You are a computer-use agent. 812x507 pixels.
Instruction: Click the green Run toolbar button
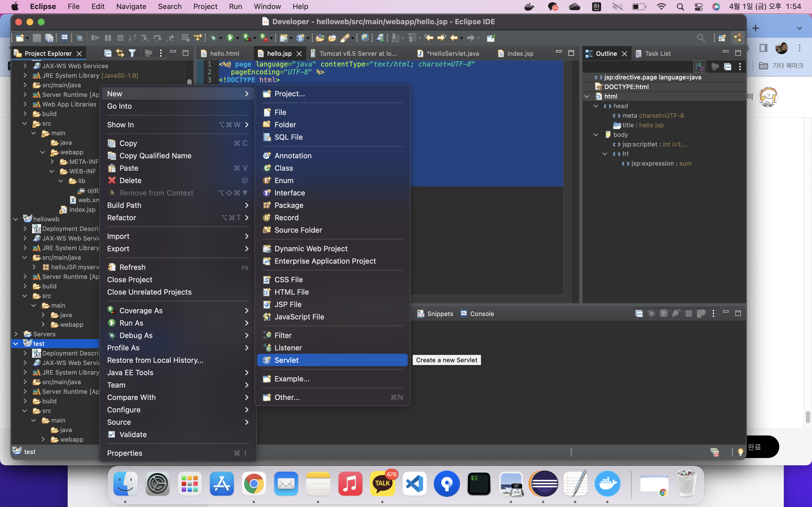pos(230,38)
